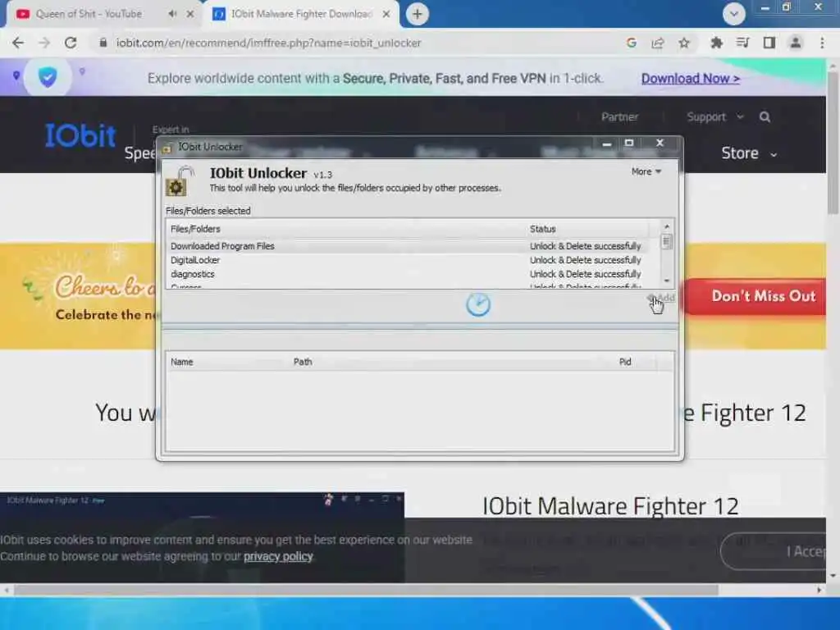Click the browser forward arrow
This screenshot has height=630, width=840.
pyautogui.click(x=44, y=43)
